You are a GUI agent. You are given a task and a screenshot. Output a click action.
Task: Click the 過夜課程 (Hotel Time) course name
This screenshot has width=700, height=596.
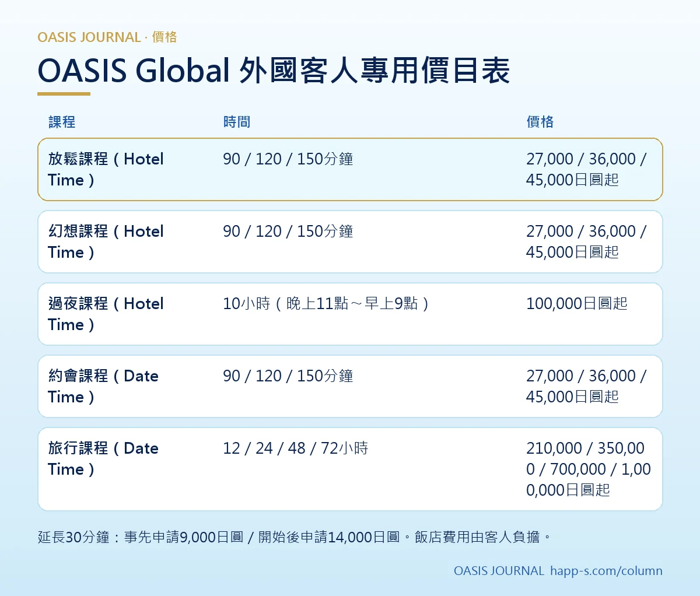(106, 314)
